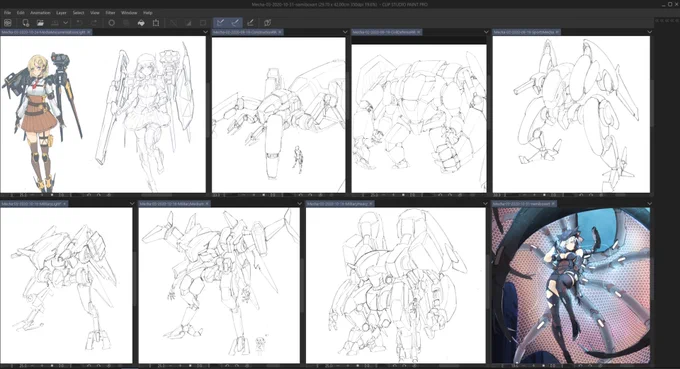Close the CivilDefenseMK tab
The height and width of the screenshot is (369, 680).
pos(419,32)
